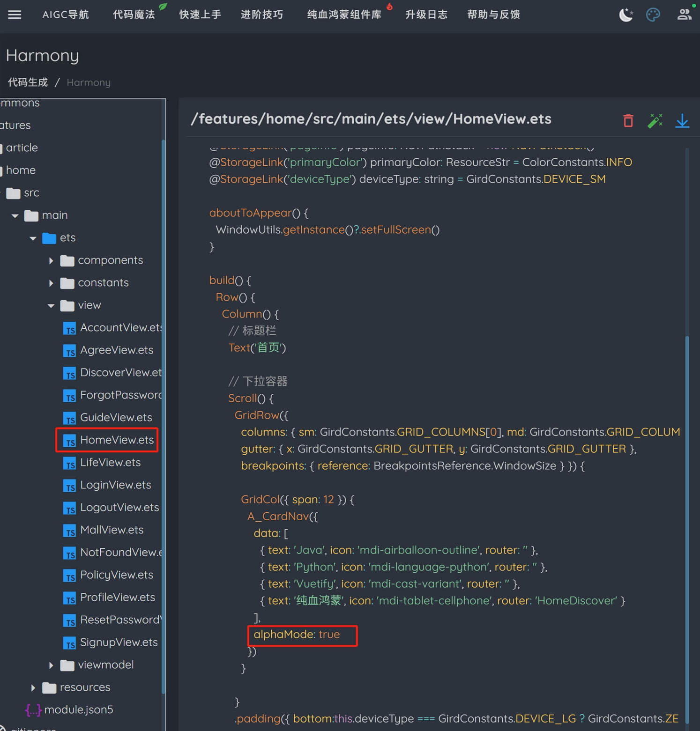This screenshot has height=731, width=700.
Task: Open 纯血鸿蒙组件库 menu item
Action: 344,15
